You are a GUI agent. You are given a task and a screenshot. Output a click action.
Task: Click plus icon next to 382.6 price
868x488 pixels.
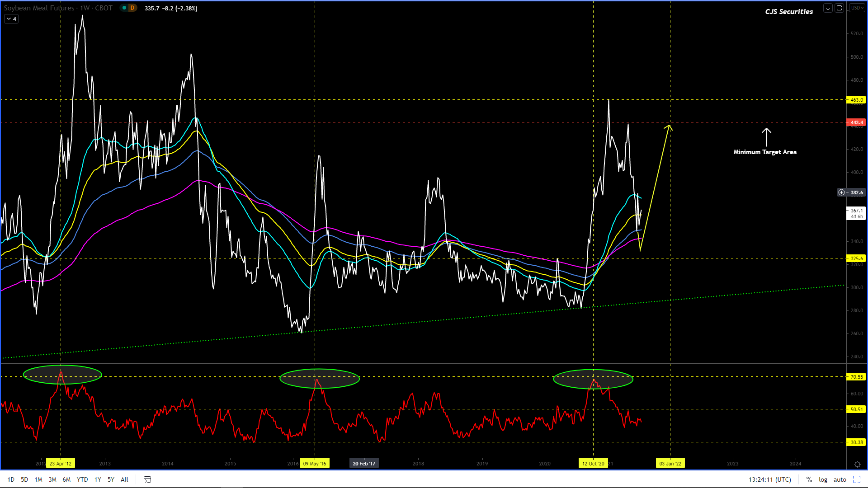pyautogui.click(x=841, y=192)
